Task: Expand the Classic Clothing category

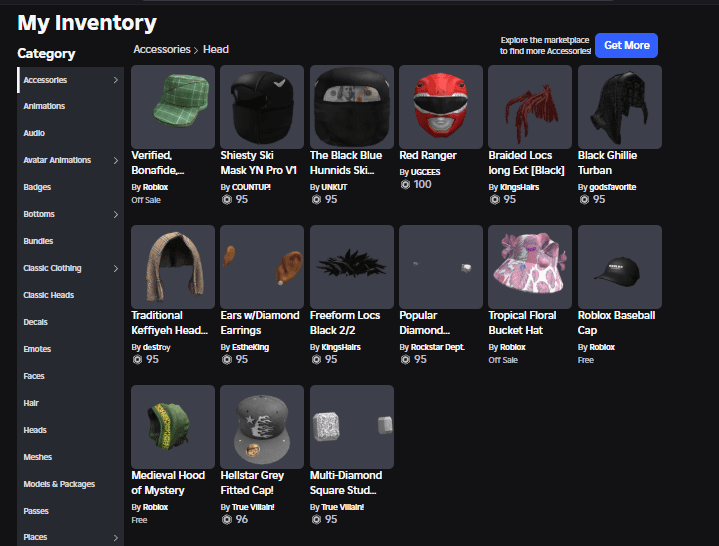Action: coord(115,268)
